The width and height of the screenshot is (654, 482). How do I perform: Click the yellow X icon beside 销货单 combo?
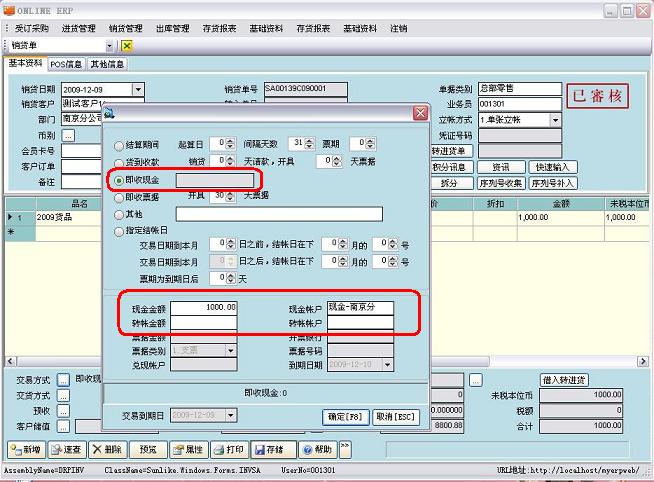(x=127, y=46)
